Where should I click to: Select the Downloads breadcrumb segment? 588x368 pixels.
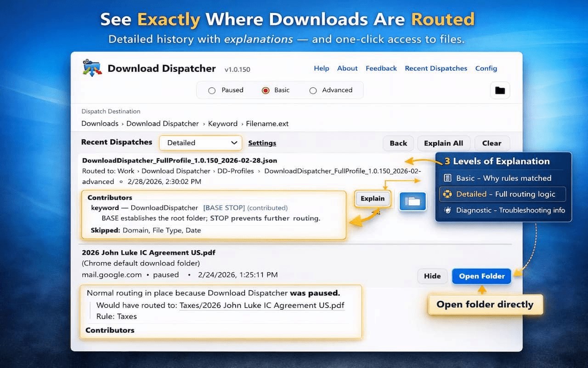(x=100, y=123)
